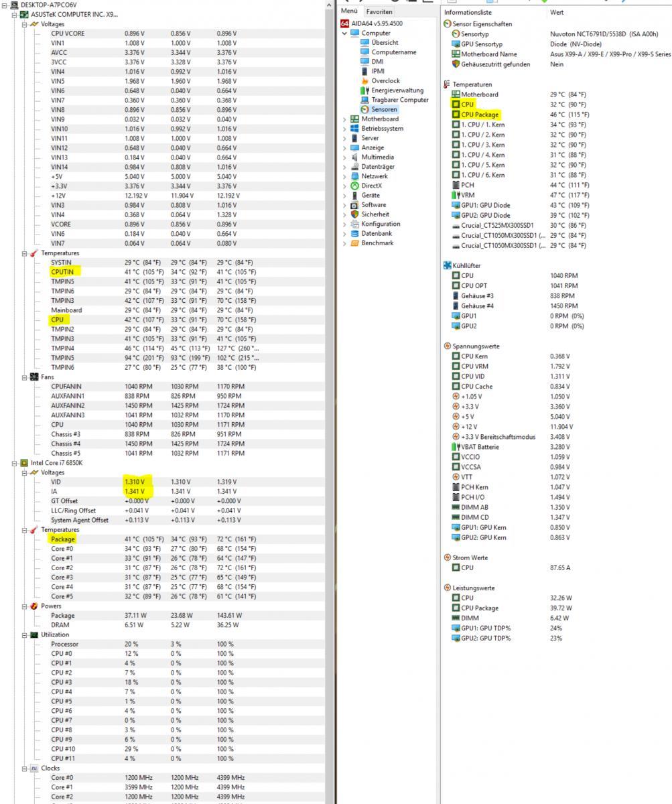Collapse the Intel Core i7 6850K node
The height and width of the screenshot is (804, 672).
15,463
